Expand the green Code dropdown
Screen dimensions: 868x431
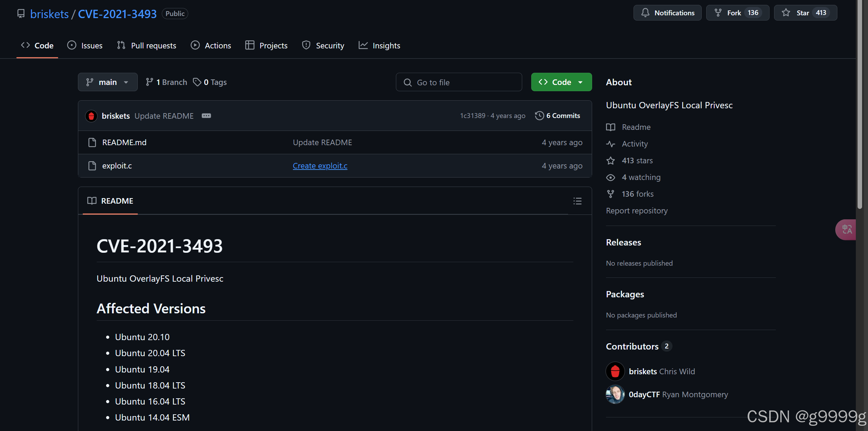561,82
